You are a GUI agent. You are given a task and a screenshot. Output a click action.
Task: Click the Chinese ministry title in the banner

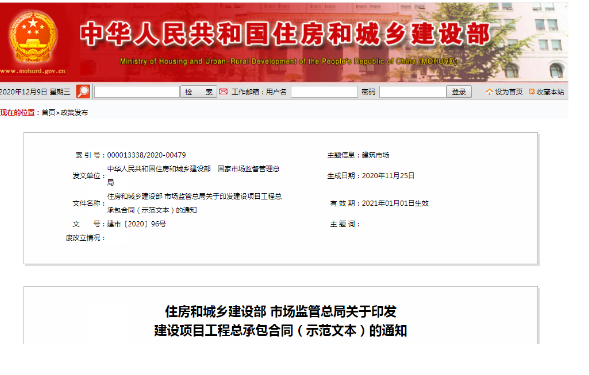click(285, 33)
